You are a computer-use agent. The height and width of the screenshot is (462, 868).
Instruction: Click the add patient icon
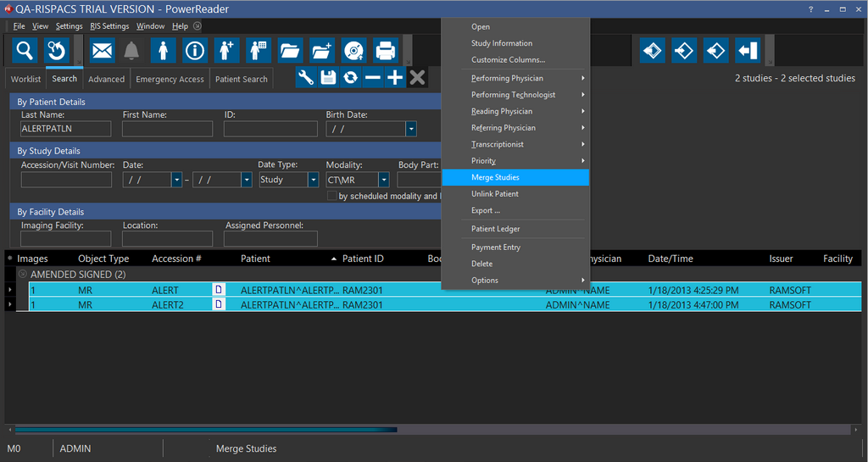coord(226,51)
